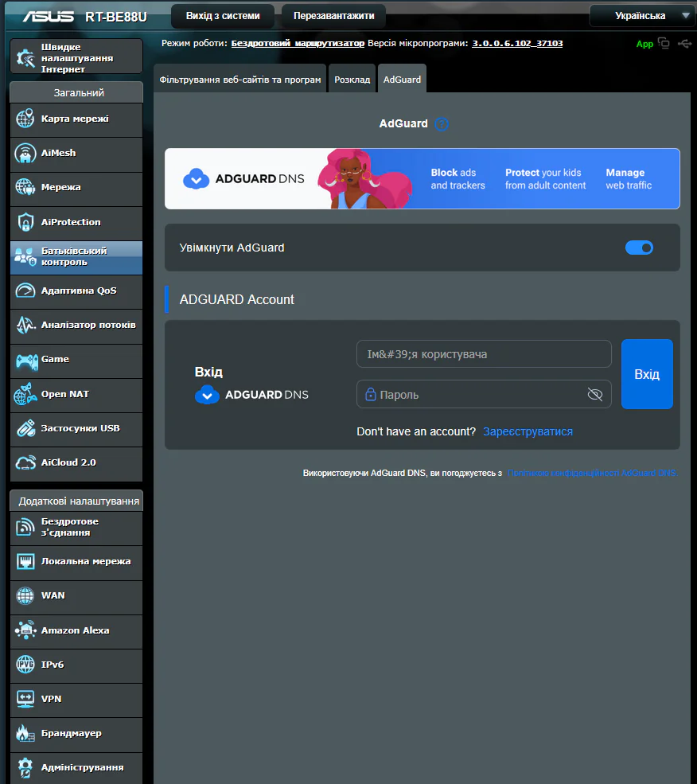Open Бездротове з'єднання wireless icon
The width and height of the screenshot is (697, 784).
click(25, 527)
